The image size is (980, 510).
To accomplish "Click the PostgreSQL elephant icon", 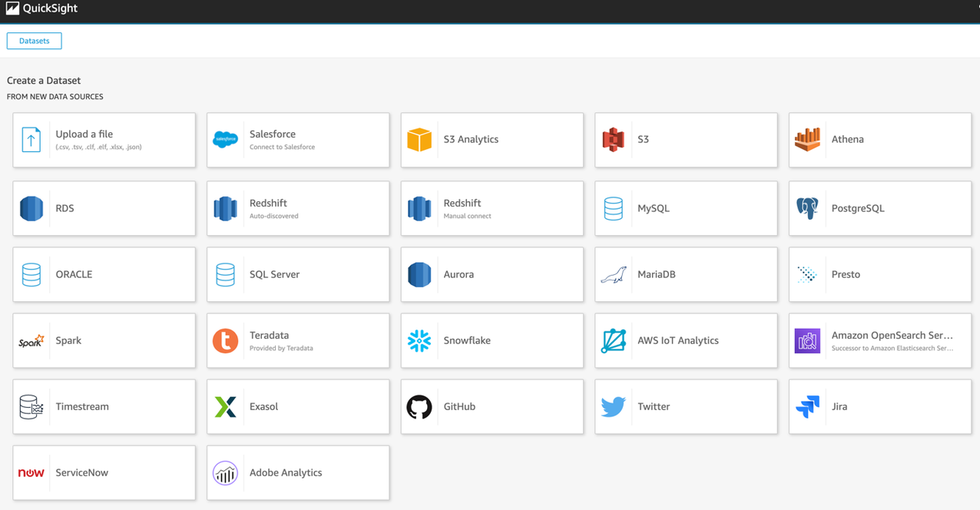I will pyautogui.click(x=807, y=209).
